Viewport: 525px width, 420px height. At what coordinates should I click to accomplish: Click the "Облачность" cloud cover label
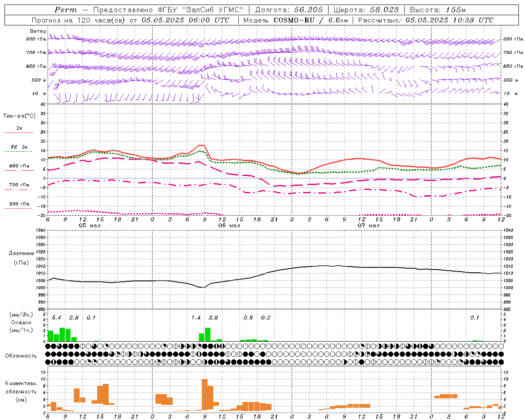pos(21,356)
